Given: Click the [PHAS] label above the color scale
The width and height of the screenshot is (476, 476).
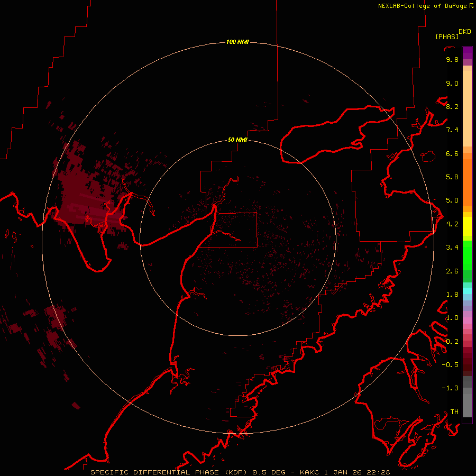Looking at the screenshot, I should (447, 36).
